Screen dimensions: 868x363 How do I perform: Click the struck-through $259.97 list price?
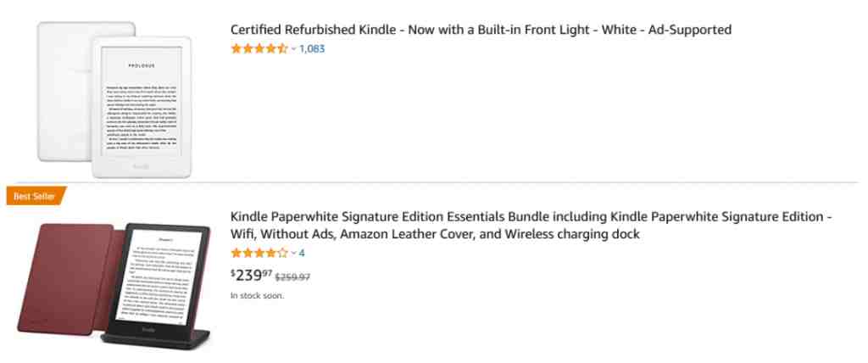tap(292, 277)
